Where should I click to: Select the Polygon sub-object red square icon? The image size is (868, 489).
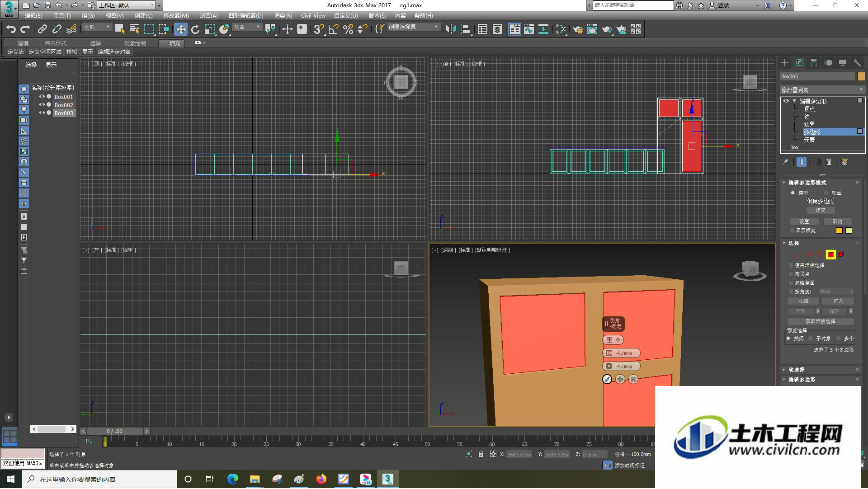tap(831, 254)
